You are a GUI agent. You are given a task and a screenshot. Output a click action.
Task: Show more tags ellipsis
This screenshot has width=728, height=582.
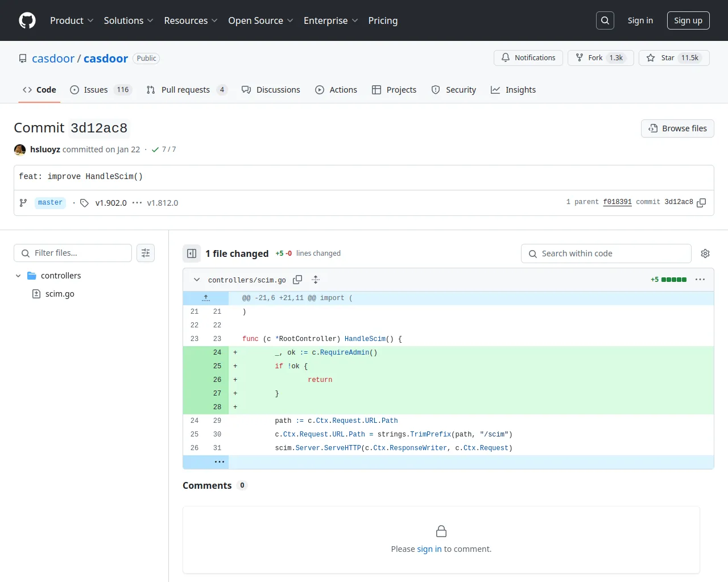click(x=137, y=203)
